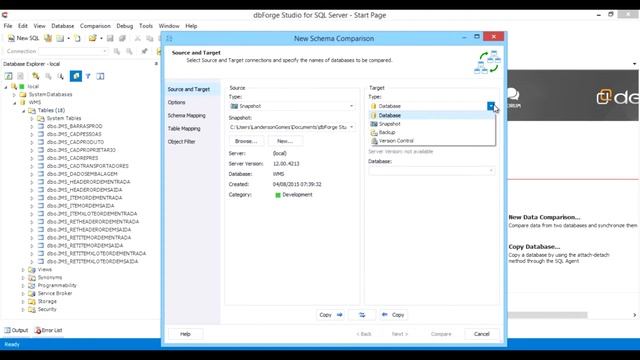This screenshot has width=640, height=360.
Task: Click Copy source to target button
Action: 331,315
